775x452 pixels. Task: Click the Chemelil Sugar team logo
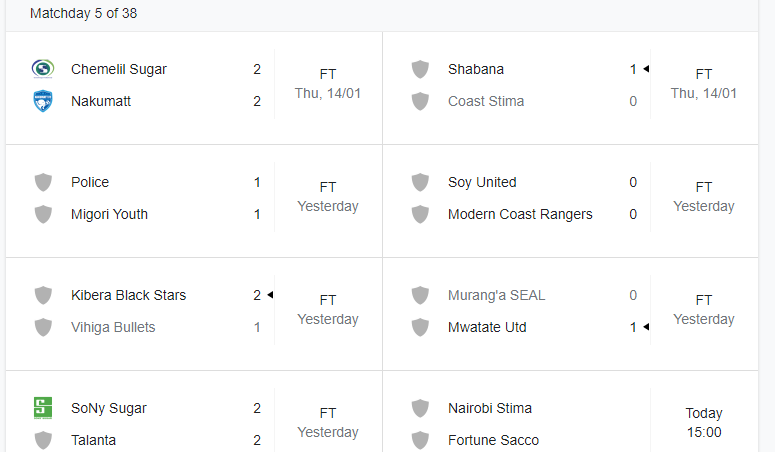pos(43,69)
